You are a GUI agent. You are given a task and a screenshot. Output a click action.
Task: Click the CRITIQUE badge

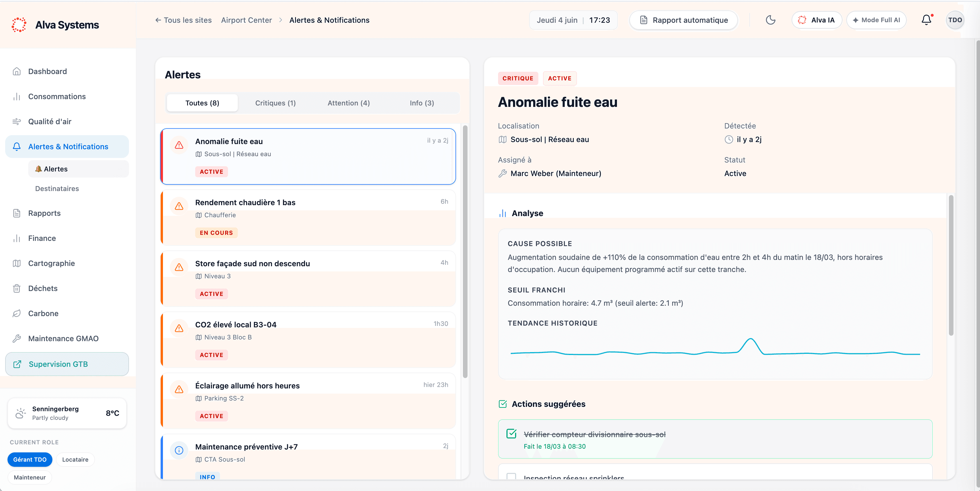pos(518,78)
